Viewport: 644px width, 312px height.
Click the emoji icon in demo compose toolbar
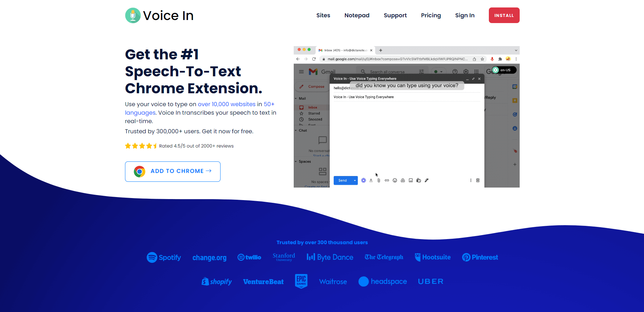point(395,180)
